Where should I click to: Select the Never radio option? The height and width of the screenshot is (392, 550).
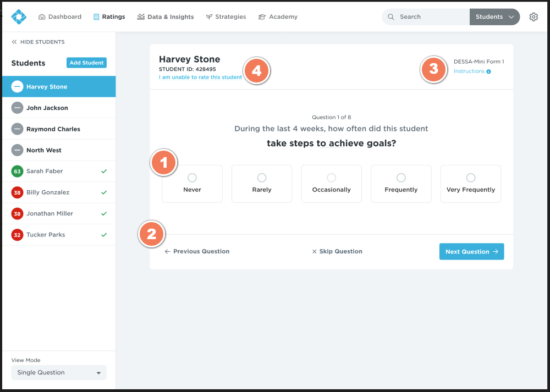click(x=192, y=178)
